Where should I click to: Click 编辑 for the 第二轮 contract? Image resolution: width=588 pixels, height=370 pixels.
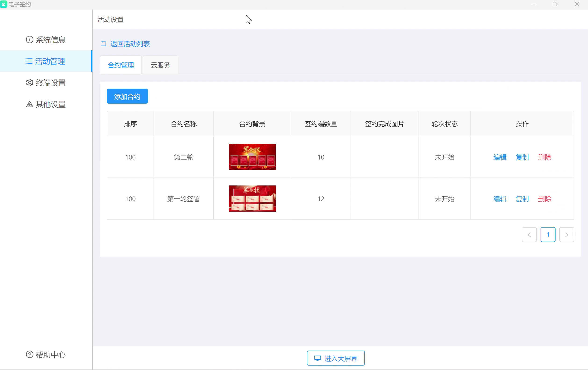pyautogui.click(x=500, y=157)
